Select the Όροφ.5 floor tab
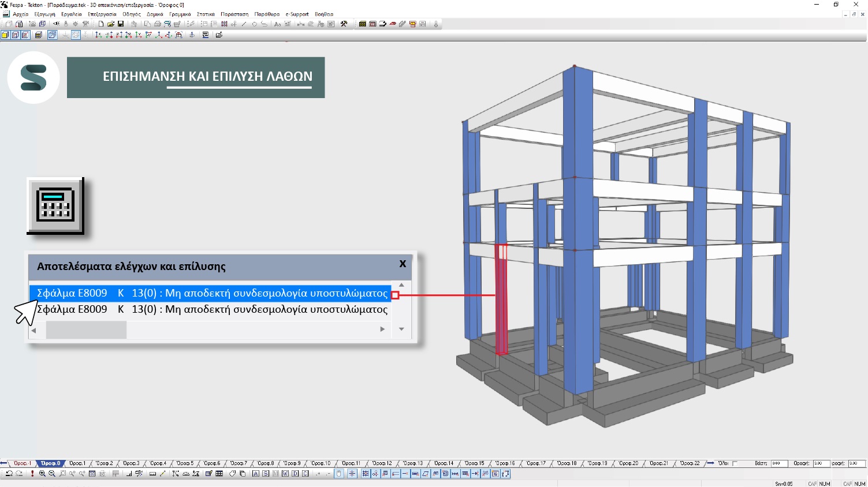The image size is (868, 487). click(185, 463)
